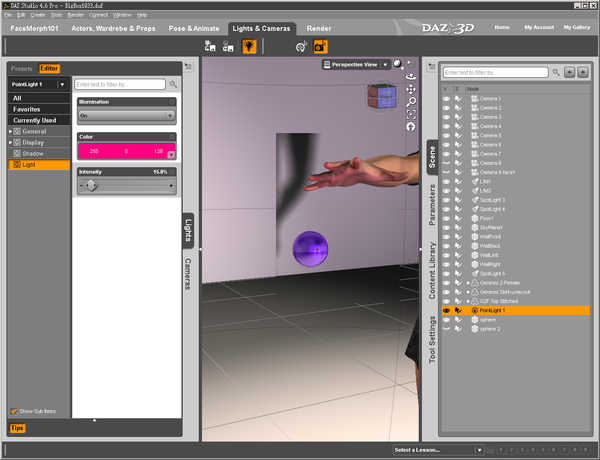Click the Lights pane filter text field
The width and height of the screenshot is (600, 460).
[x=120, y=84]
